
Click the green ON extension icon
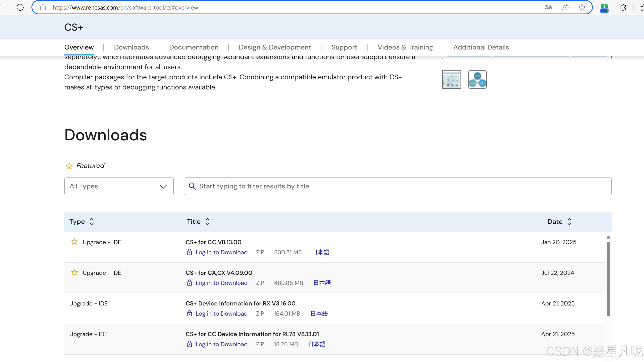pos(604,8)
